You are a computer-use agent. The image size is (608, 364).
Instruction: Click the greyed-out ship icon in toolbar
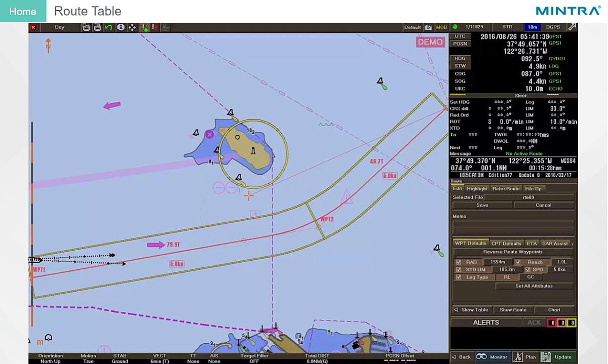[166, 27]
